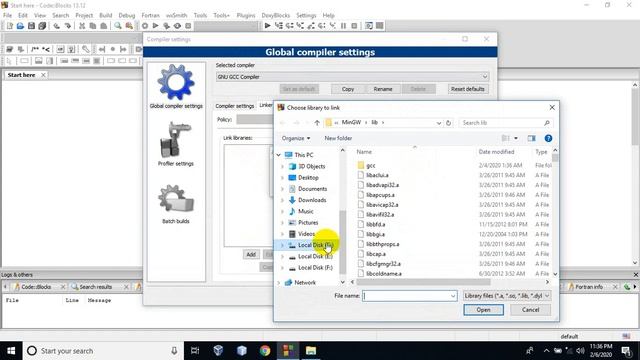Screen dimensions: 640x360
Task: Click the Search lib search box
Action: pos(506,122)
